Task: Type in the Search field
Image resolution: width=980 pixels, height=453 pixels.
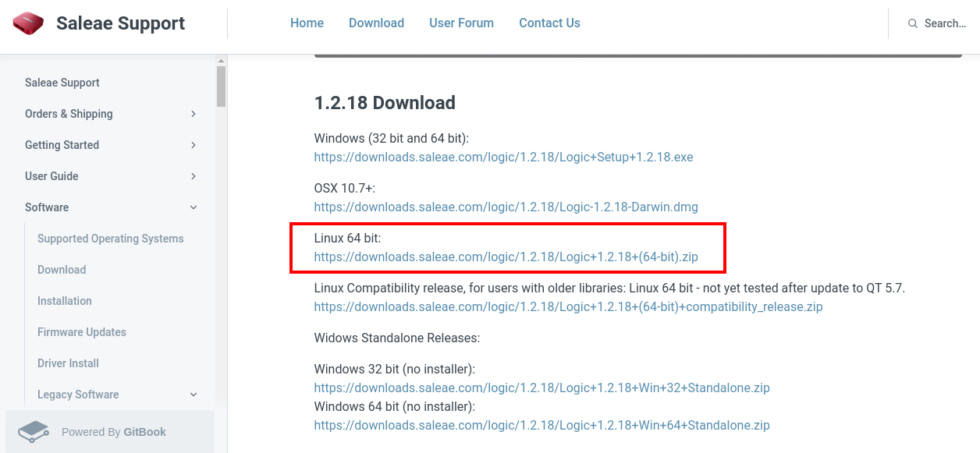Action: pyautogui.click(x=945, y=23)
